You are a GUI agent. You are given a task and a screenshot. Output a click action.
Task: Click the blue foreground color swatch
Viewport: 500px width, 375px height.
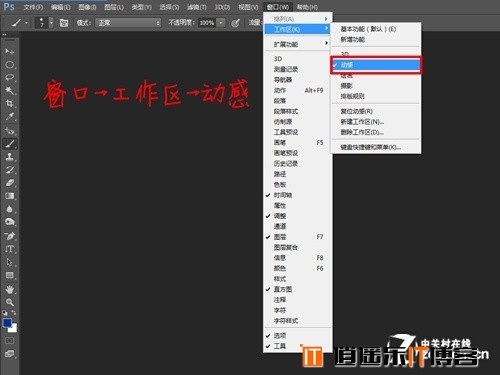click(7, 322)
